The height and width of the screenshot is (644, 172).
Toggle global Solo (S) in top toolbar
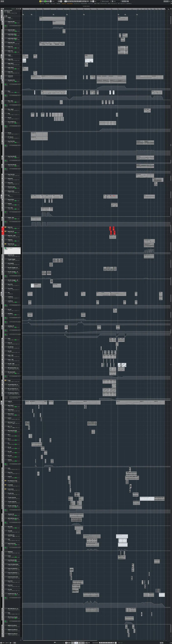(x=42, y=1)
